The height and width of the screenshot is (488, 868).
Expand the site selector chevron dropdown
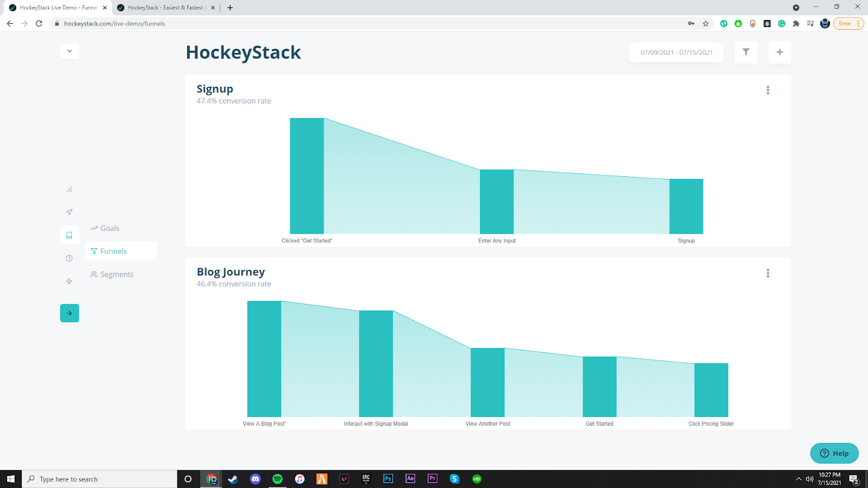click(69, 51)
